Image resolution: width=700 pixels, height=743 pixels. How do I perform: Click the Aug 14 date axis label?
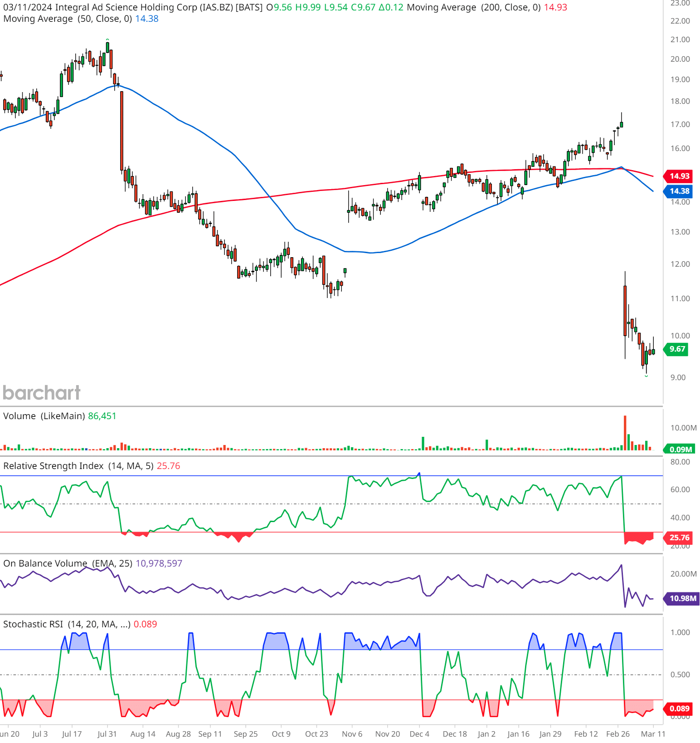[x=143, y=734]
